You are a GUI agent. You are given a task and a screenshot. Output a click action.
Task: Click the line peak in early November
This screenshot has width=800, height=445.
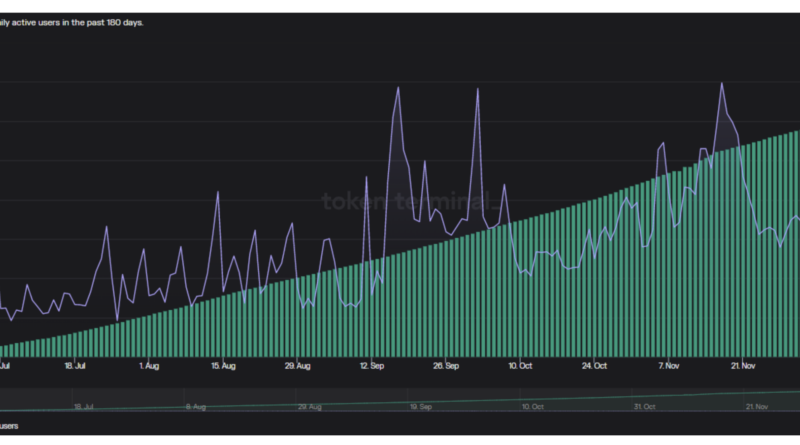coord(661,146)
